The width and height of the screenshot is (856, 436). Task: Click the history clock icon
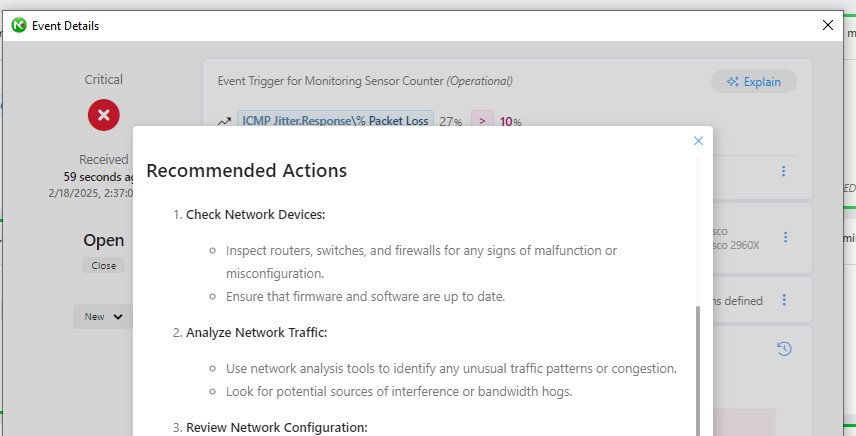coord(784,349)
